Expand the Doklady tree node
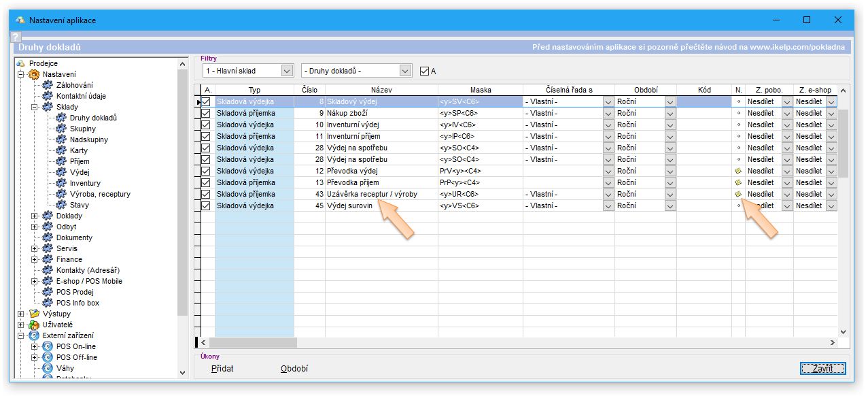The height and width of the screenshot is (396, 868). [x=34, y=216]
